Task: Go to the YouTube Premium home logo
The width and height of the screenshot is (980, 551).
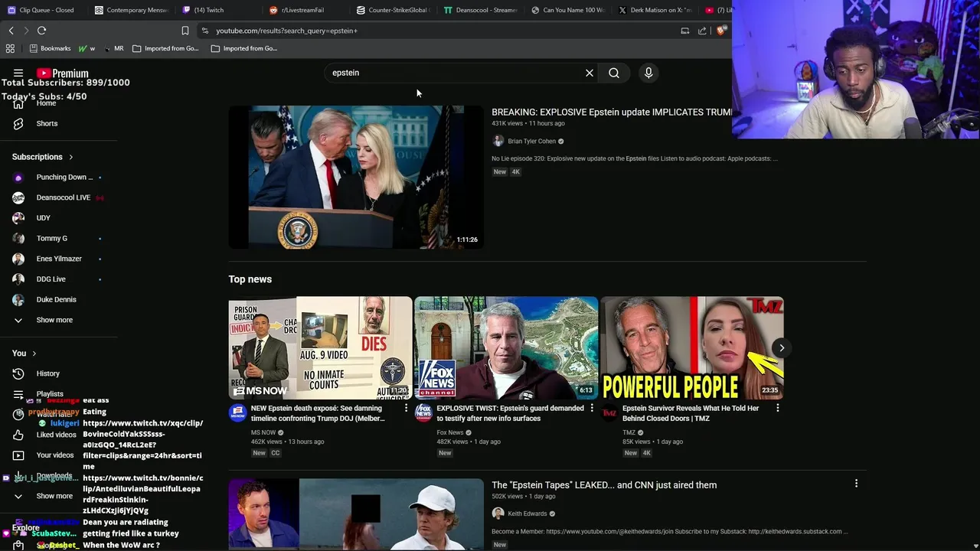Action: (x=63, y=73)
